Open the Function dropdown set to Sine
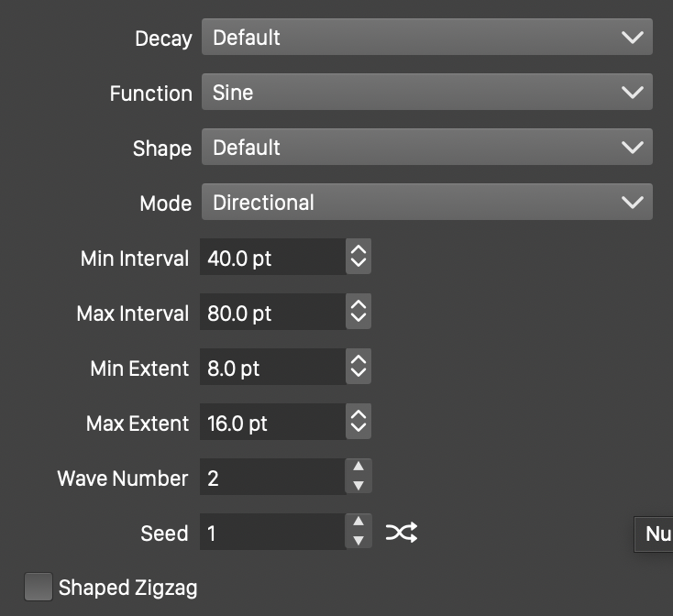673x616 pixels. [426, 93]
